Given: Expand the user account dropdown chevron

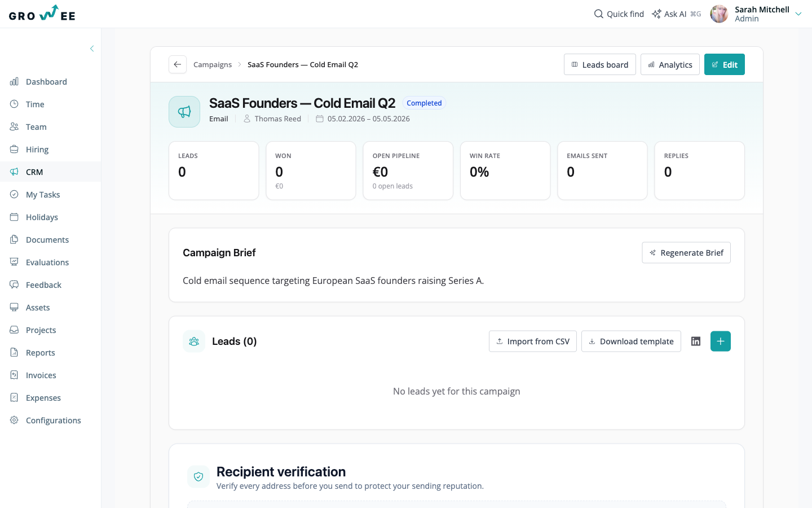Looking at the screenshot, I should (798, 14).
